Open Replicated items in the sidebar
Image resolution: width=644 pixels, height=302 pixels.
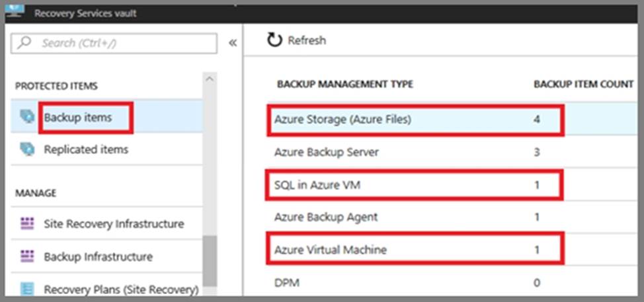point(107,149)
